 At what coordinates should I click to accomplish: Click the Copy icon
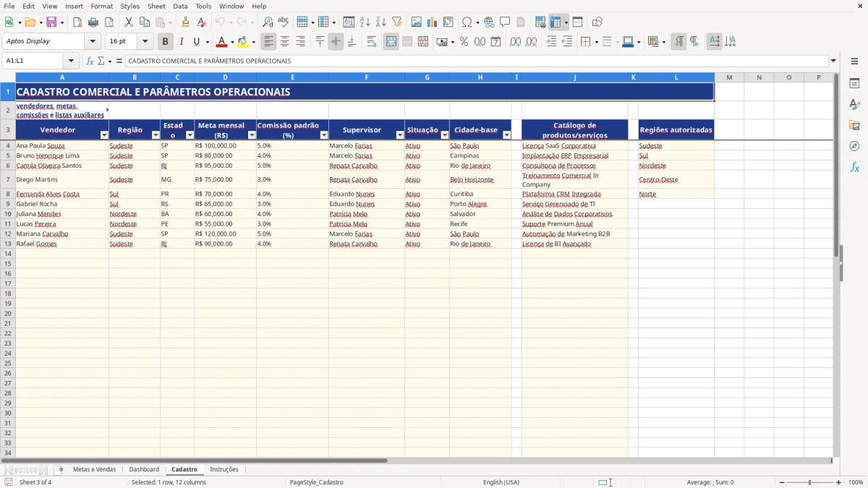click(144, 22)
